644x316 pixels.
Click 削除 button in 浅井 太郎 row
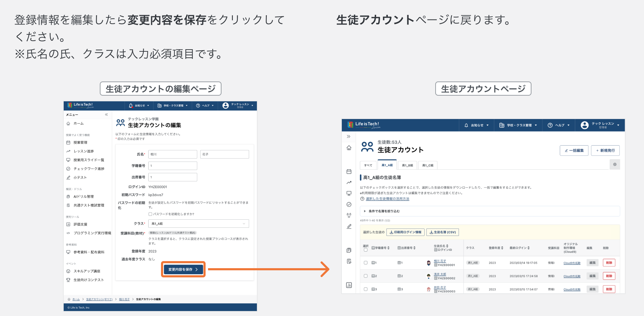609,276
